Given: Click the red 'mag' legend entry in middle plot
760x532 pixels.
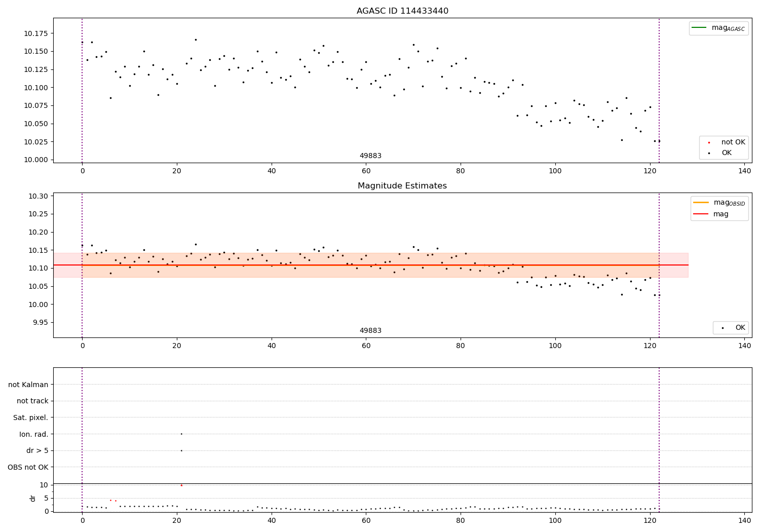Looking at the screenshot, I should pos(711,214).
